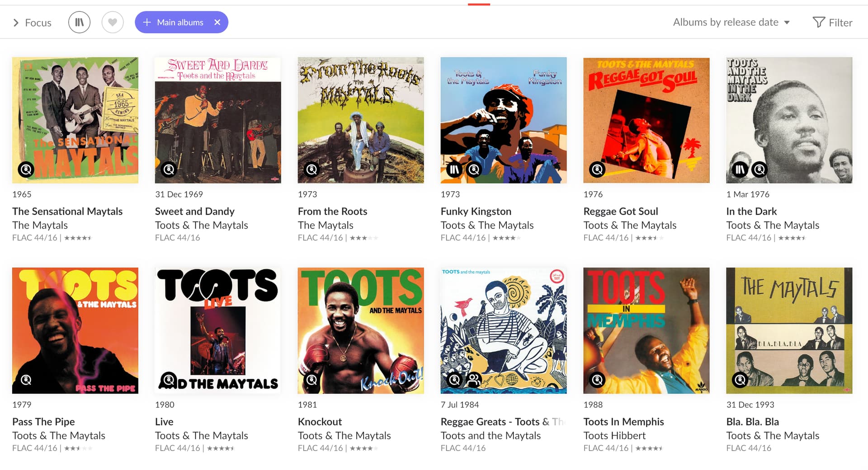The image size is (868, 470).
Task: Remove the Main albums filter chip
Action: 217,22
